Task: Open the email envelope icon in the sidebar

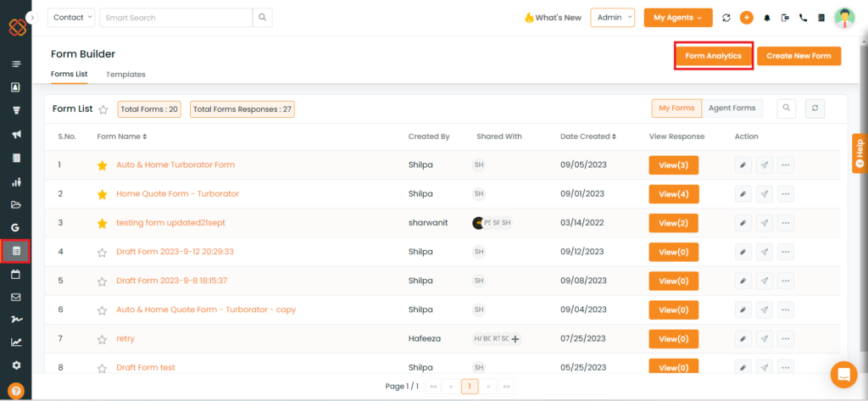Action: pyautogui.click(x=16, y=297)
